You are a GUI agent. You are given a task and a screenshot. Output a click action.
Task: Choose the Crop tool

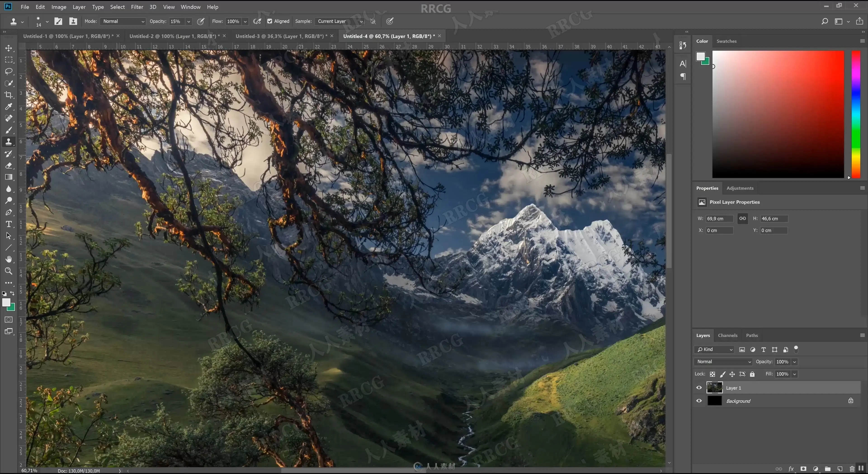(x=9, y=95)
